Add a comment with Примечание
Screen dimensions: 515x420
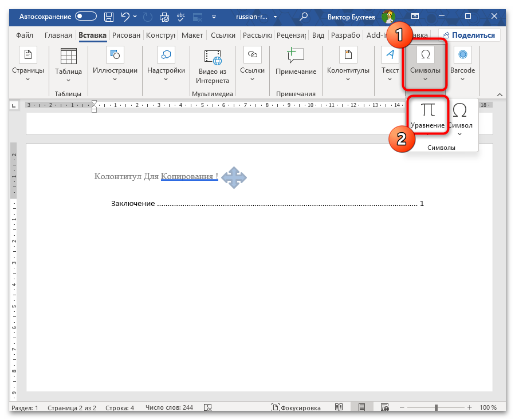coord(296,62)
